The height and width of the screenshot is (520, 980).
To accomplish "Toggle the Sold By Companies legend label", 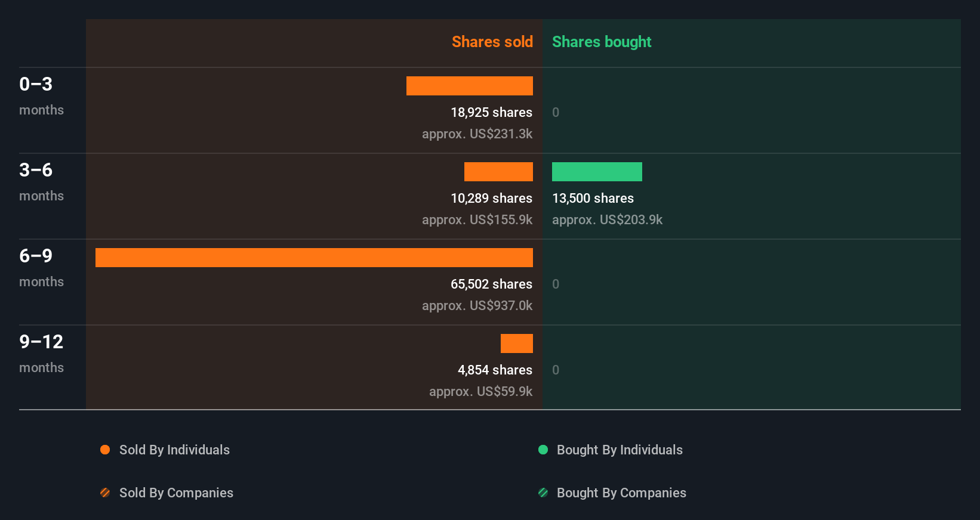I will pos(176,493).
